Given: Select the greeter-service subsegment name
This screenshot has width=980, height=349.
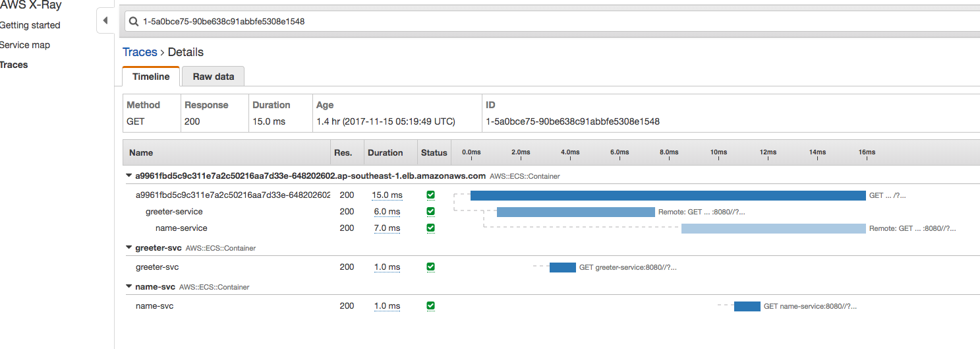Looking at the screenshot, I should click(x=174, y=212).
